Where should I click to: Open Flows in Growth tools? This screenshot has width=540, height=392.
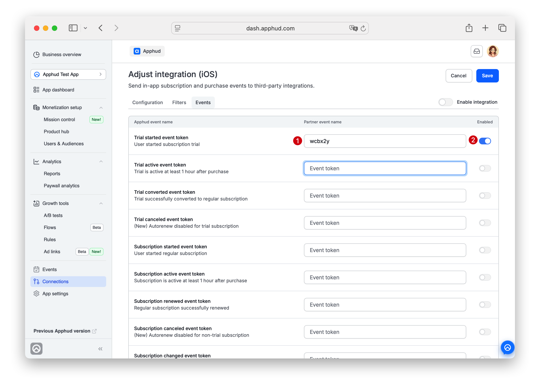(x=50, y=228)
